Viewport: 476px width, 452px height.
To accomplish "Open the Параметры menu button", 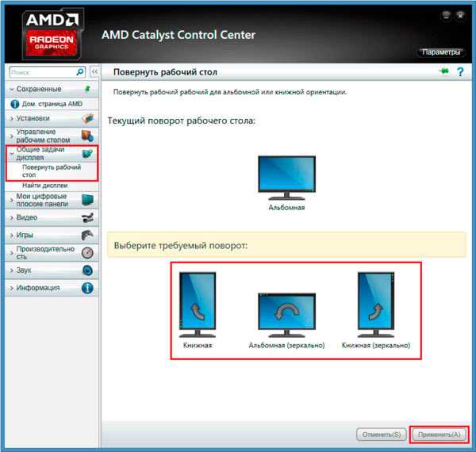I will click(x=440, y=52).
